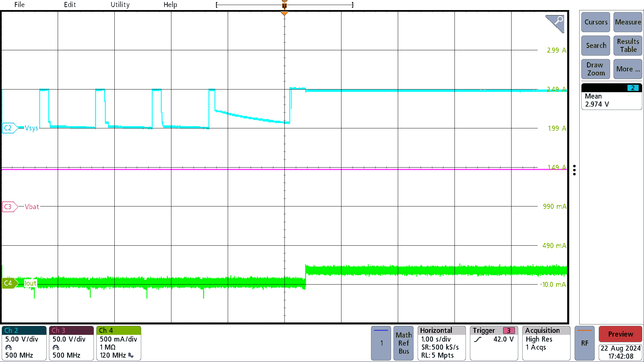Open the RF badge
Viewport: 644px width, 362px height.
tap(585, 343)
